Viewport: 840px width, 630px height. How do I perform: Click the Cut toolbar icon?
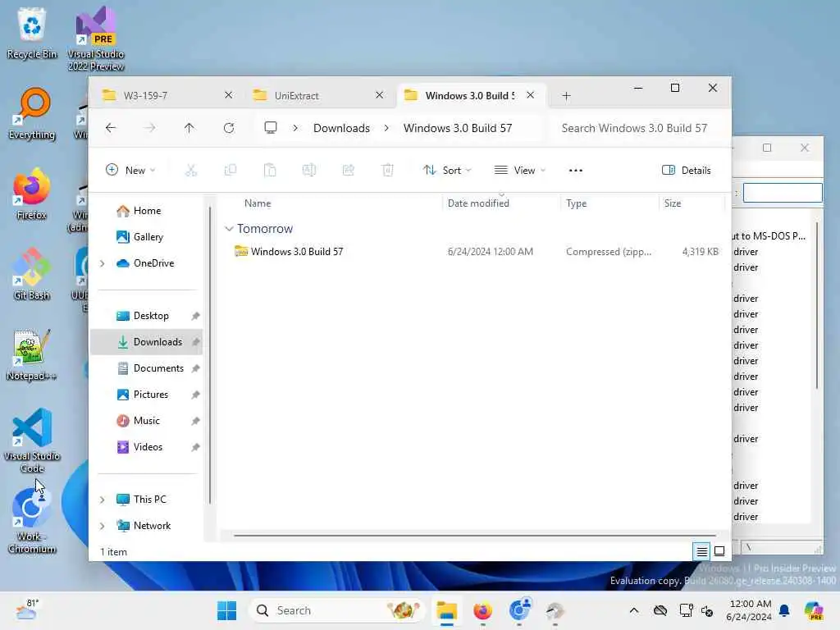tap(190, 171)
